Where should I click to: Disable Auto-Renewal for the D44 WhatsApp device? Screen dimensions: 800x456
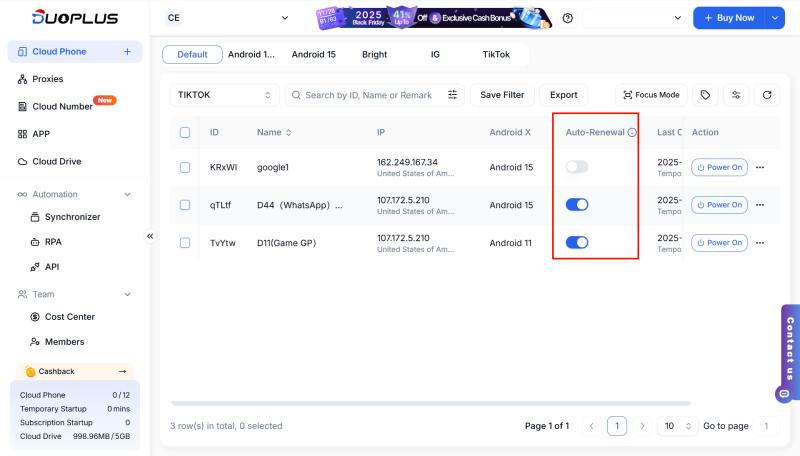click(x=576, y=204)
